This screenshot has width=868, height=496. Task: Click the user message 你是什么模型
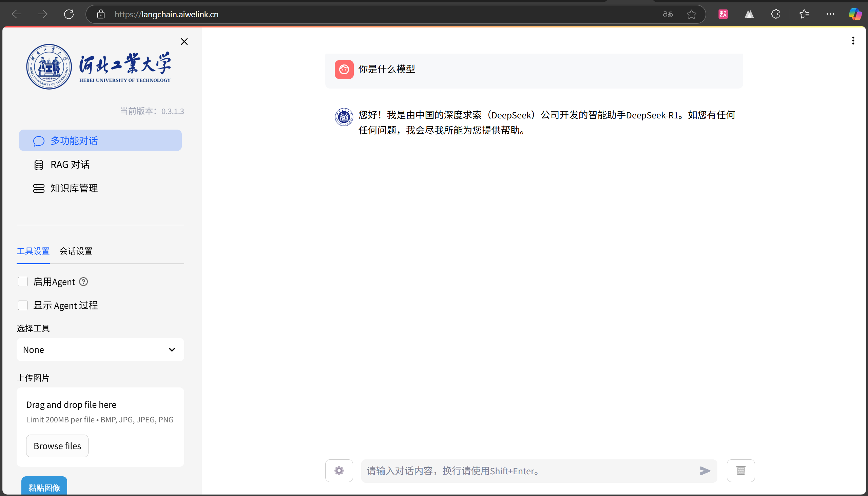[x=386, y=69]
